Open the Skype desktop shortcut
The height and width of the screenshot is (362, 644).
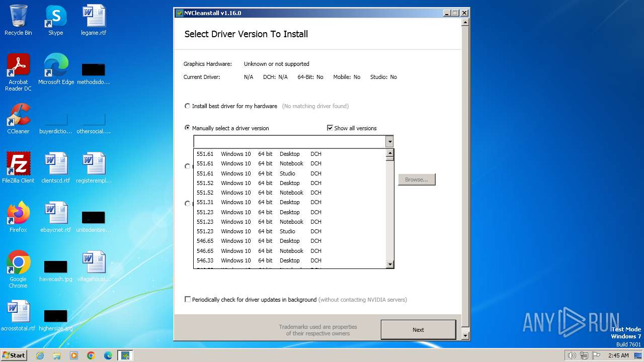56,20
